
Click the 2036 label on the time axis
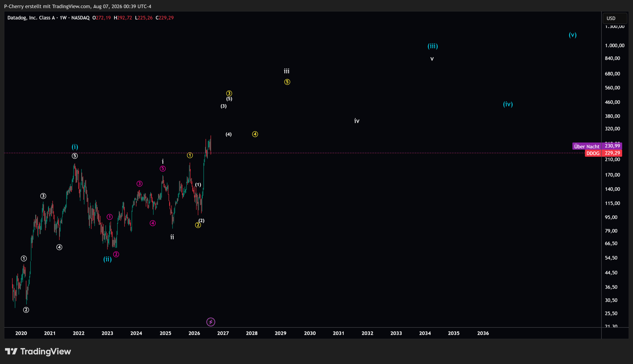(x=483, y=333)
